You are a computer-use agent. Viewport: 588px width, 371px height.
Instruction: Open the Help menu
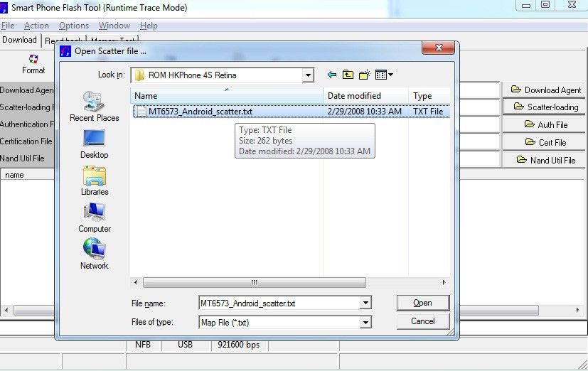(x=149, y=26)
